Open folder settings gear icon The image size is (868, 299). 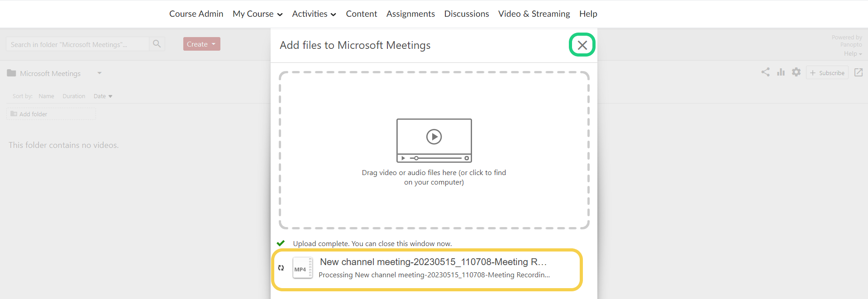(796, 72)
